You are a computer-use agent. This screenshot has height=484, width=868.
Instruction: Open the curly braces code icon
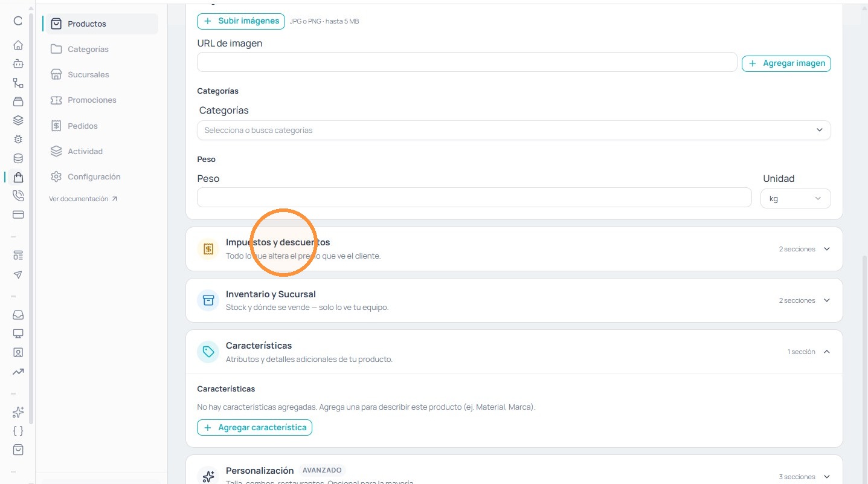(x=18, y=431)
